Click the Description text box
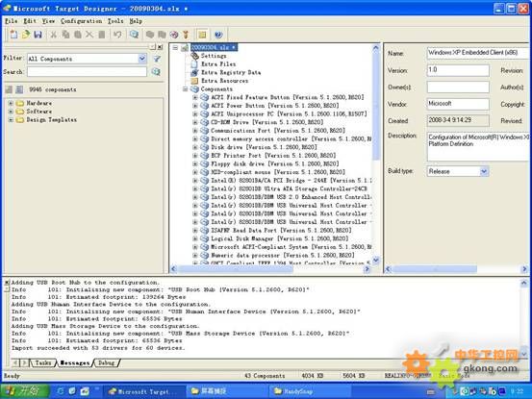This screenshot has width=532, height=399. coord(478,146)
